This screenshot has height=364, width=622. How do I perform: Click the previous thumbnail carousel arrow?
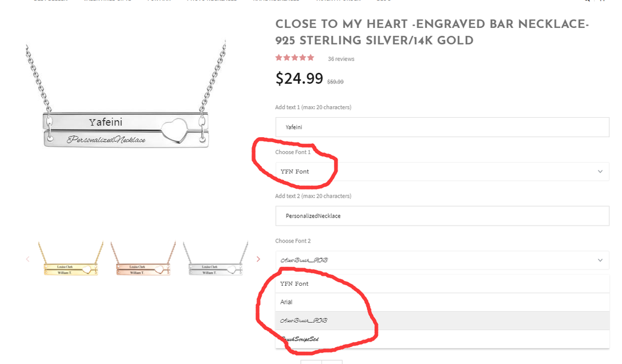[x=27, y=259]
